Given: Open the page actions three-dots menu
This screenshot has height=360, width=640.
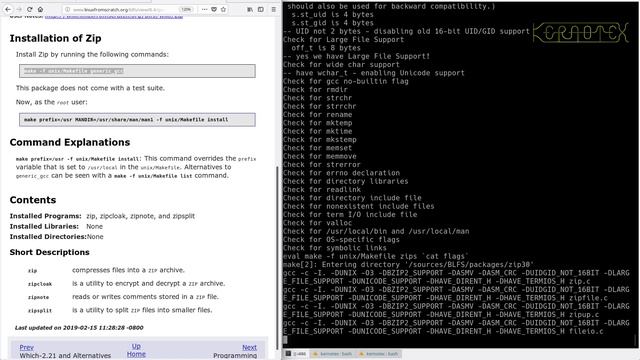Looking at the screenshot, I should click(204, 9).
